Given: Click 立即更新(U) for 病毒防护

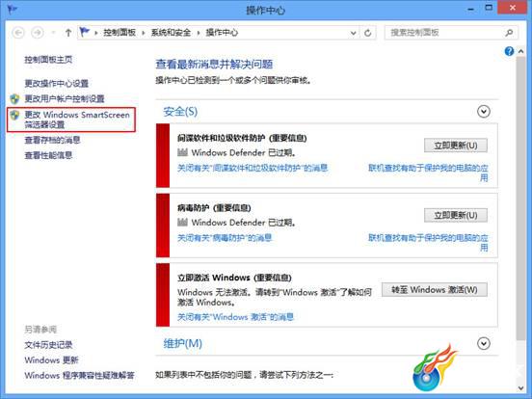Looking at the screenshot, I should coord(456,215).
